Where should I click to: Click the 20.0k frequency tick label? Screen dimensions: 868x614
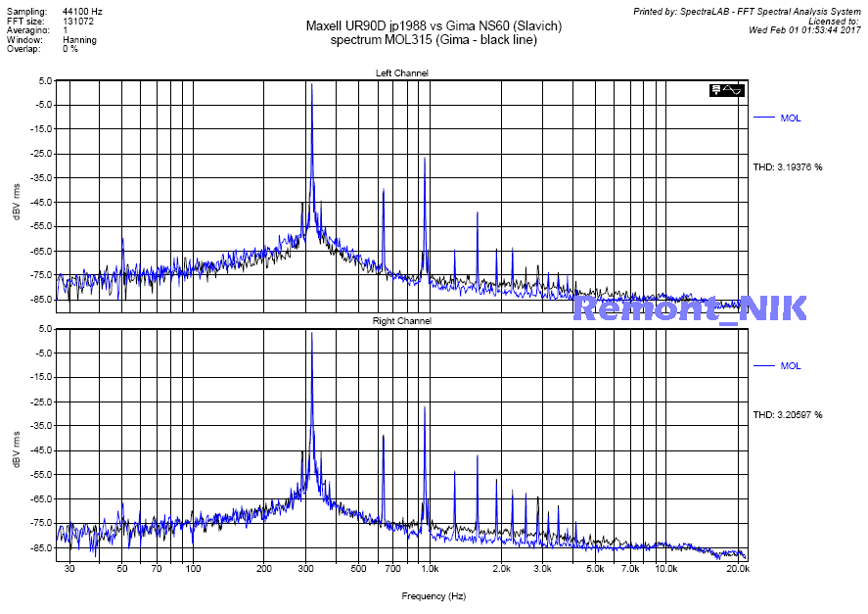pos(738,569)
